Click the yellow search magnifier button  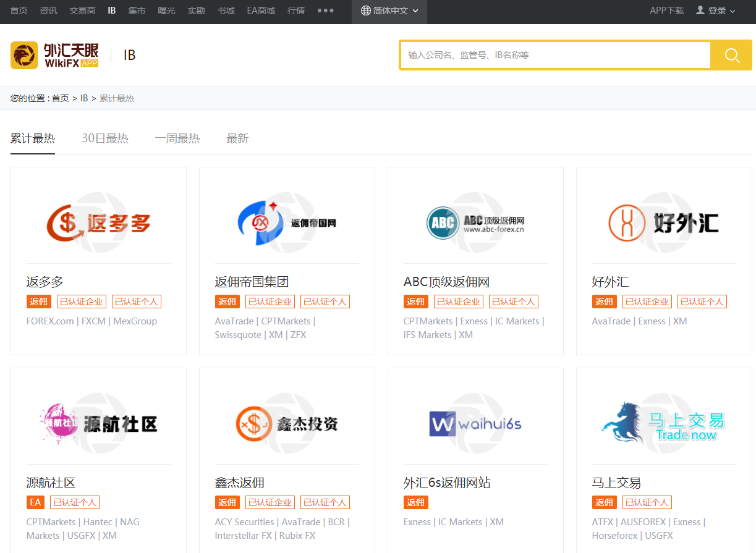click(x=732, y=55)
